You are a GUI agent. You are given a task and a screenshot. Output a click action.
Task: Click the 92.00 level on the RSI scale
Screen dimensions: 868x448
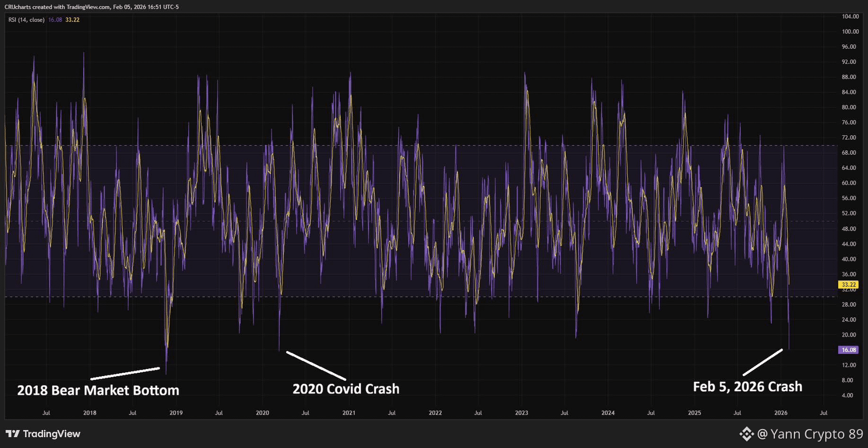[x=849, y=62]
